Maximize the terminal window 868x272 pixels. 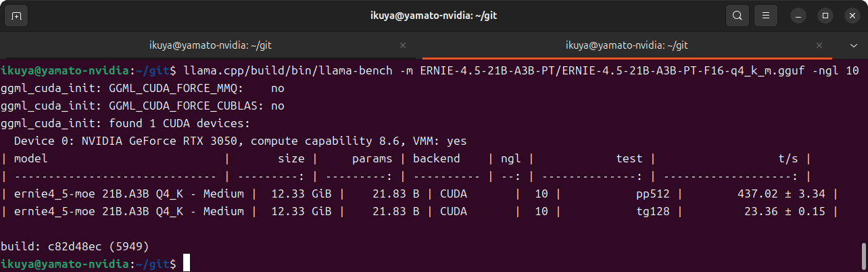click(825, 15)
